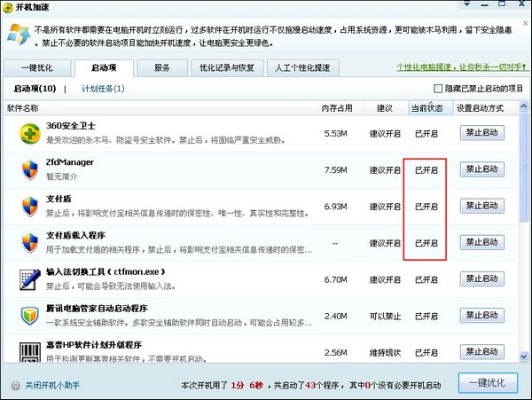Disable startup for 输入法切换工具 via 禁止启动
532x400 pixels.
pyautogui.click(x=483, y=279)
